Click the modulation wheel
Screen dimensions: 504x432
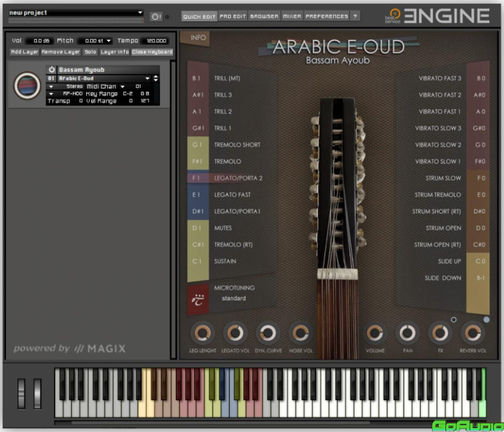pyautogui.click(x=37, y=394)
